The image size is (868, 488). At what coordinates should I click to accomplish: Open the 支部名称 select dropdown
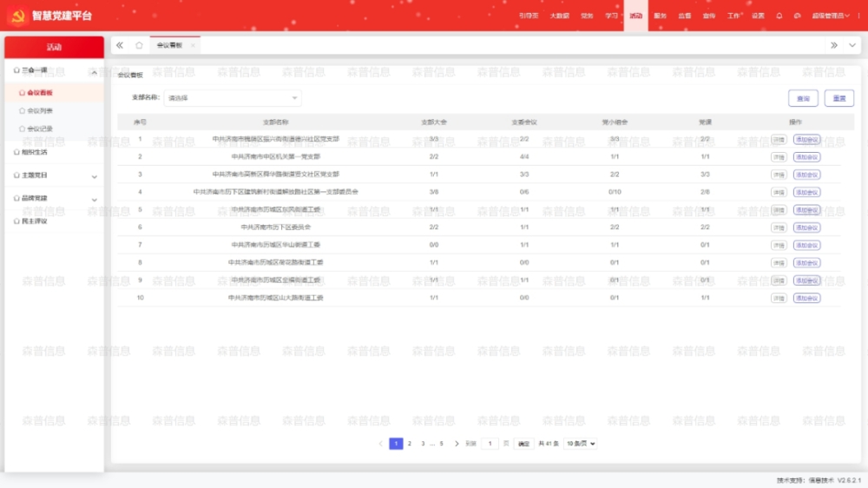[233, 98]
